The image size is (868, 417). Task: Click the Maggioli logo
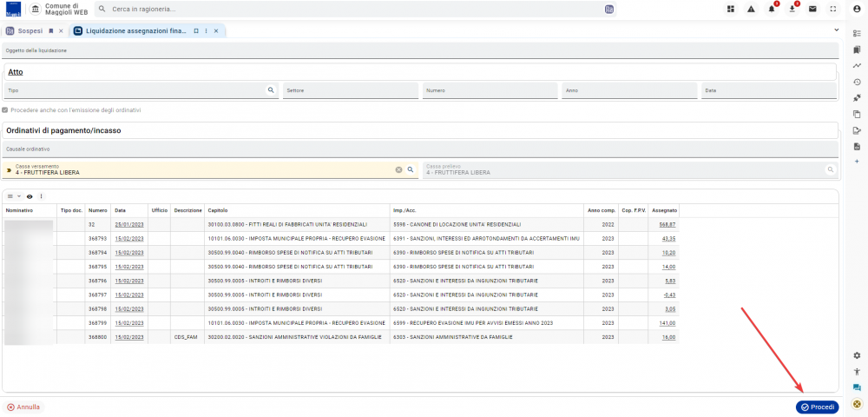tap(13, 10)
